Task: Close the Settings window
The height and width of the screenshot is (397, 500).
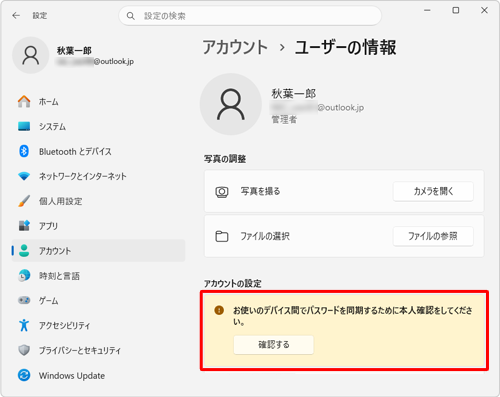Action: click(484, 11)
